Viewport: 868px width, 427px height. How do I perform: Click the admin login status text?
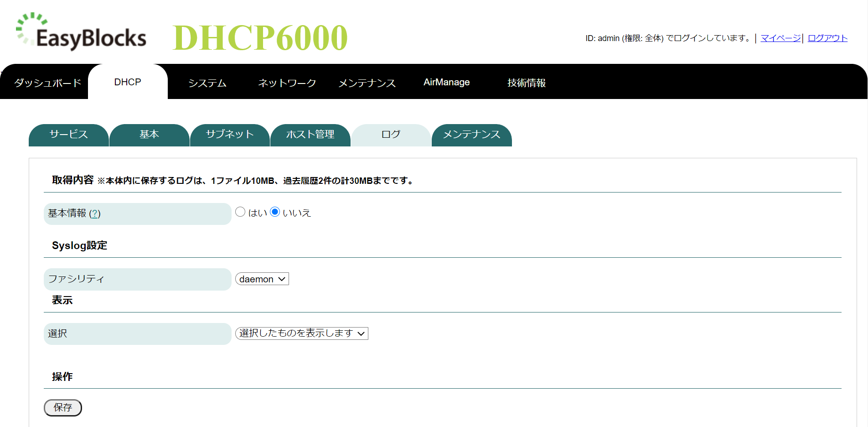[668, 38]
